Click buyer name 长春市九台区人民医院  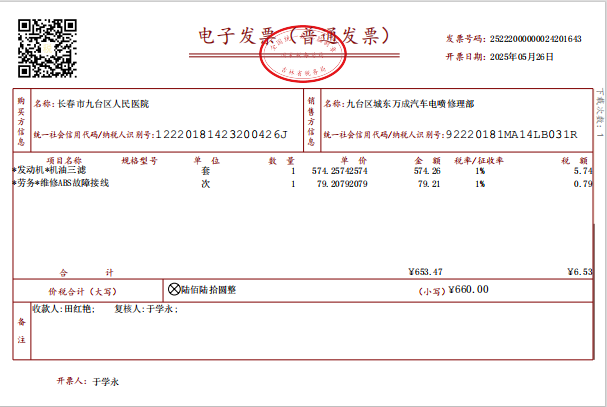coord(103,104)
